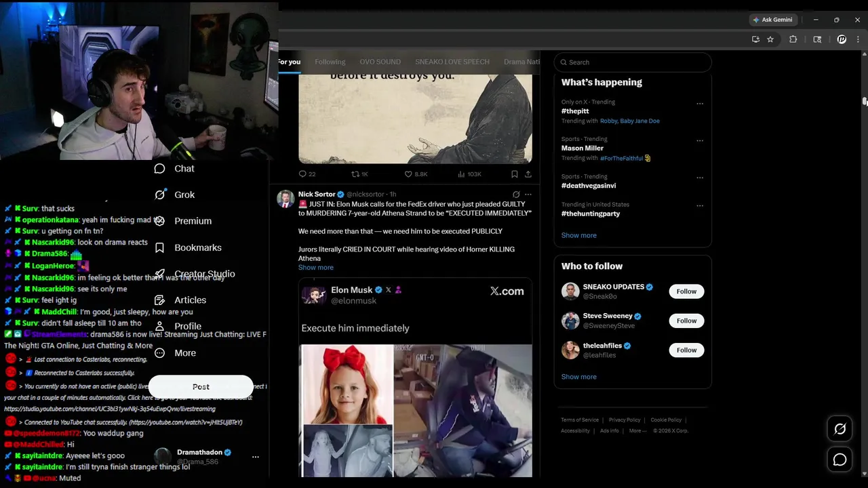Open the Grok icon in X sidebar

pyautogui.click(x=159, y=195)
